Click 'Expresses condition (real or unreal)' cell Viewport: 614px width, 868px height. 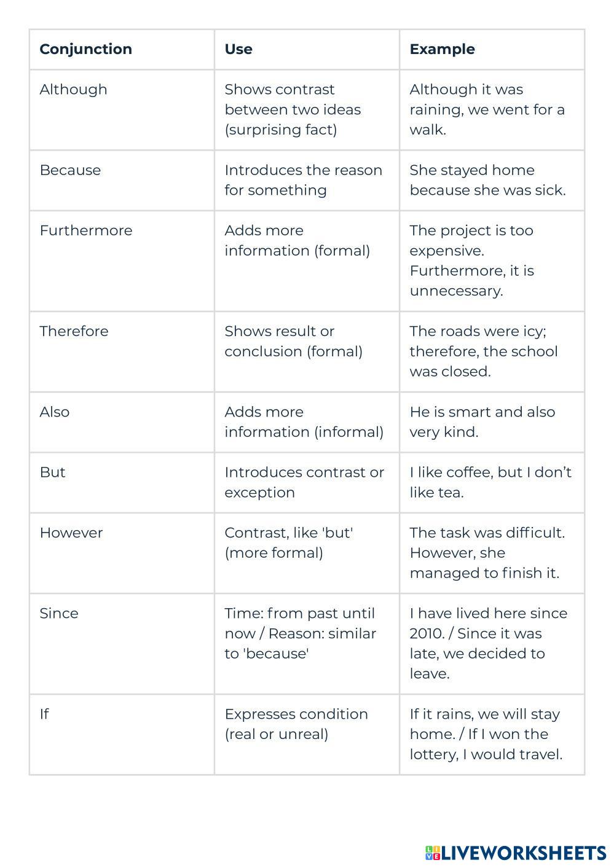point(296,724)
